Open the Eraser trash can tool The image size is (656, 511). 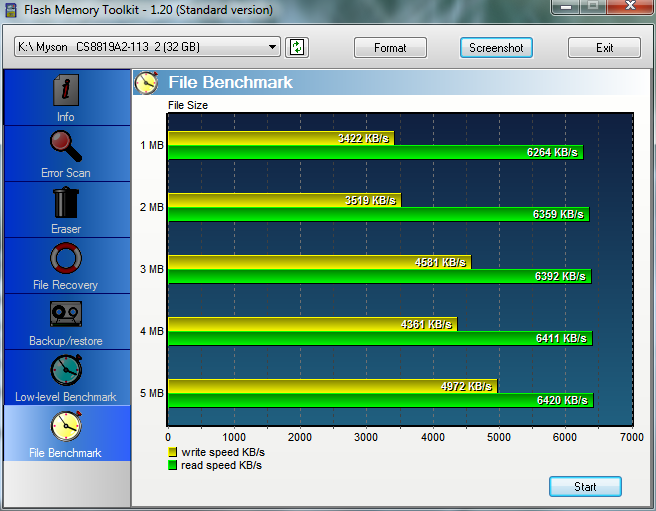click(66, 202)
